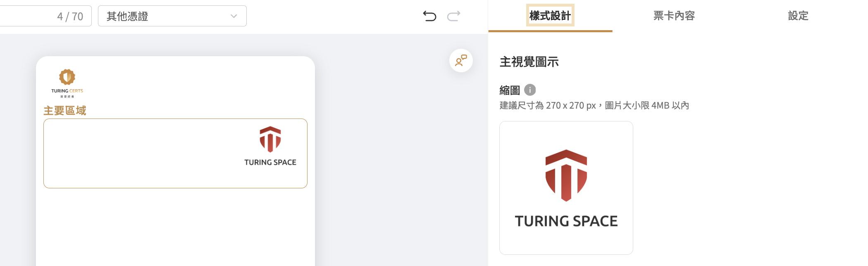Switch to the 樣式設計 tab

coord(550,16)
